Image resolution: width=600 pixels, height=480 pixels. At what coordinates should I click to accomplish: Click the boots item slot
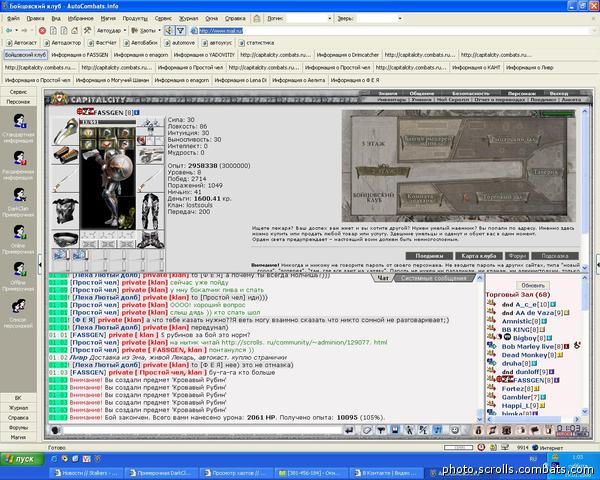(x=151, y=240)
